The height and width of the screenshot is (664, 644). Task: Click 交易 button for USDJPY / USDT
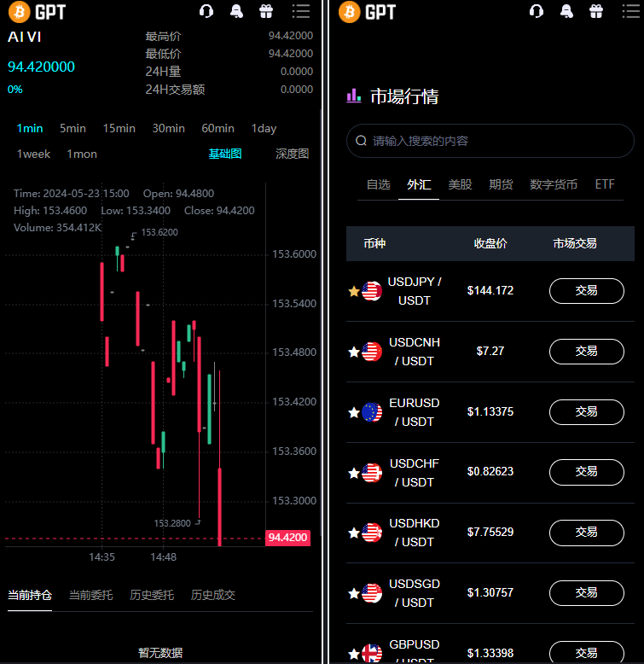click(x=587, y=291)
